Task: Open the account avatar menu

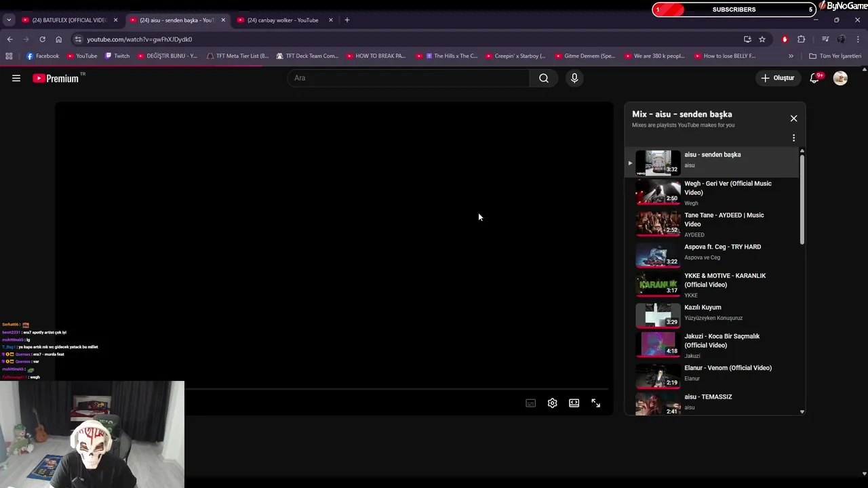Action: (840, 78)
